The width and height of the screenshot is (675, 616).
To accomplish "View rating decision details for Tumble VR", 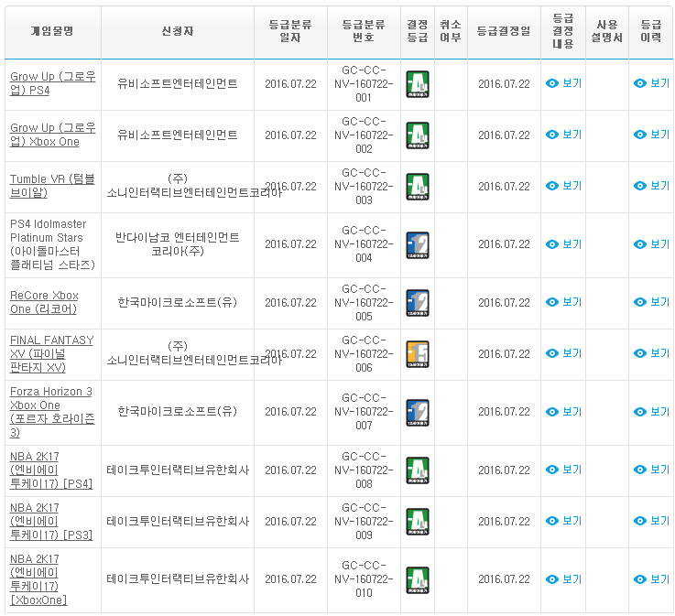I will pos(563,186).
